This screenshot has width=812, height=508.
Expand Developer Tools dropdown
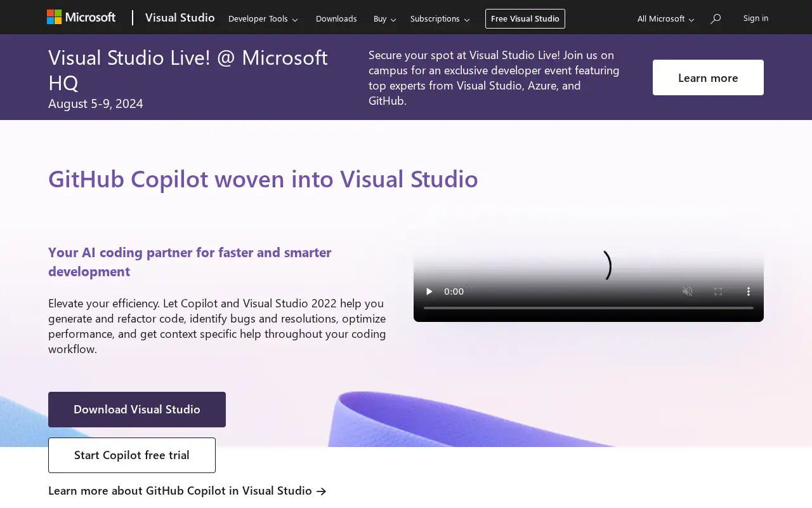[x=263, y=19]
